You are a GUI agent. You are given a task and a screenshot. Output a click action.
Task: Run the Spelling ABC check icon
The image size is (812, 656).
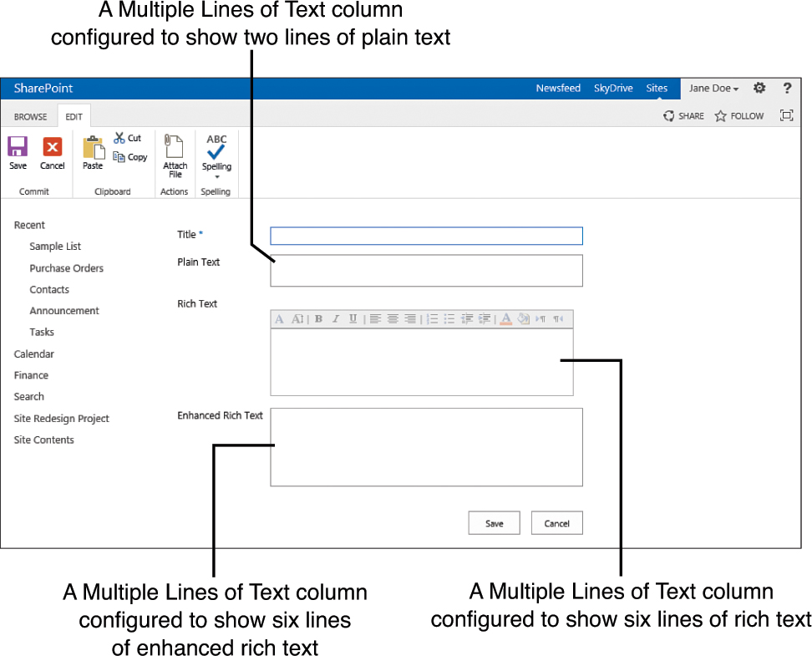216,146
